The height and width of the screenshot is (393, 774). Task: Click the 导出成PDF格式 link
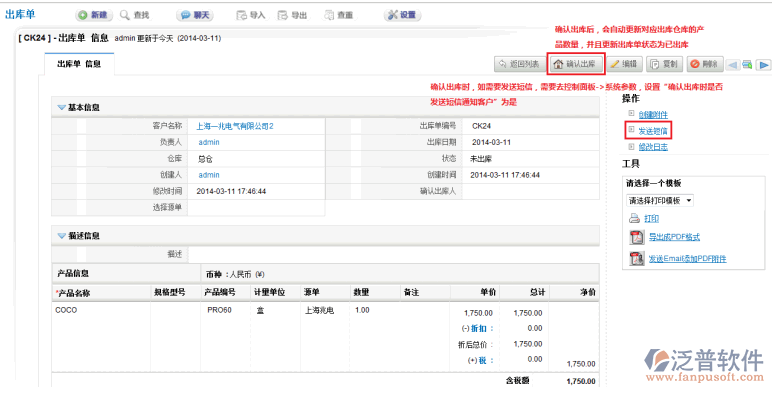[674, 237]
